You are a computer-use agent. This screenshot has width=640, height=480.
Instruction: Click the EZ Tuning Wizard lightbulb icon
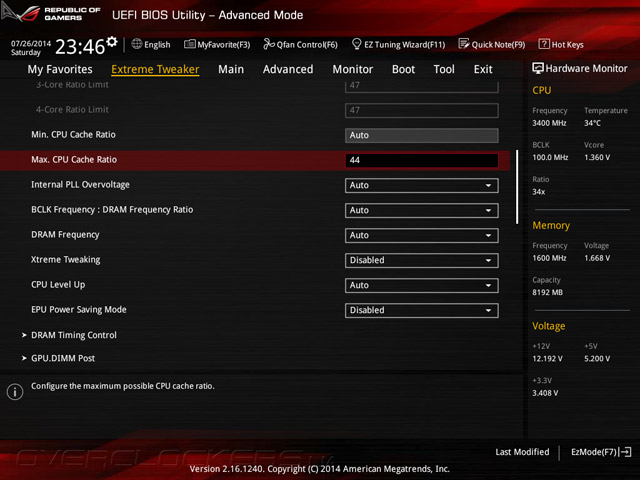356,44
